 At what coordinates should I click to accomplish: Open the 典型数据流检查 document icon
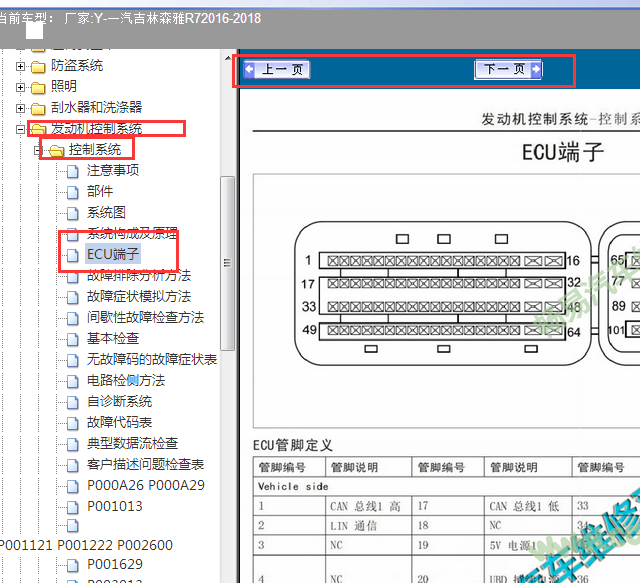[x=73, y=444]
